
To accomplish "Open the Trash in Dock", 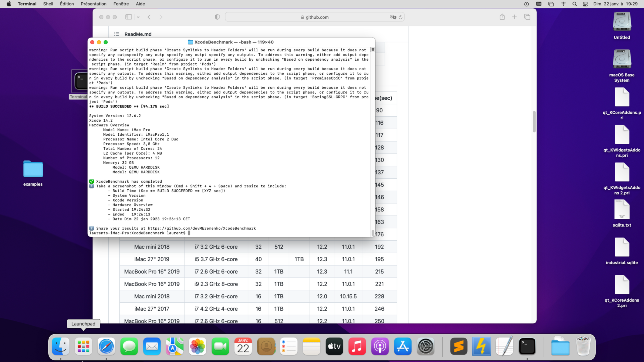I will click(583, 346).
